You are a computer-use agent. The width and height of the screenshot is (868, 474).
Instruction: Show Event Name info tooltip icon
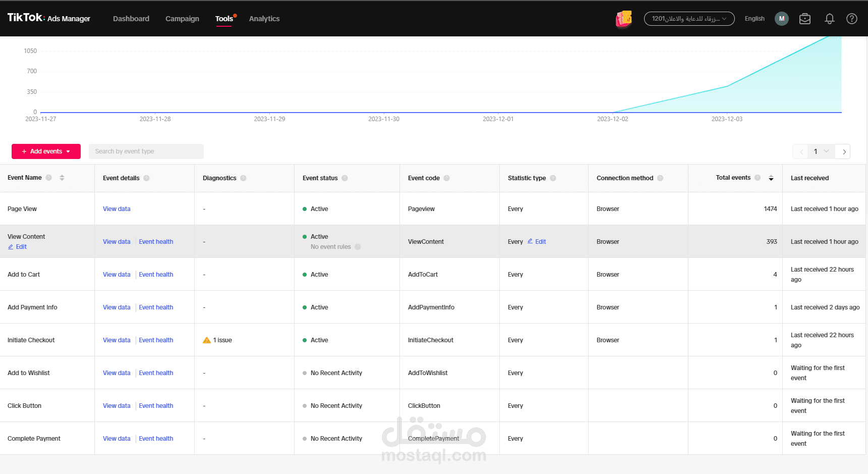click(x=49, y=178)
